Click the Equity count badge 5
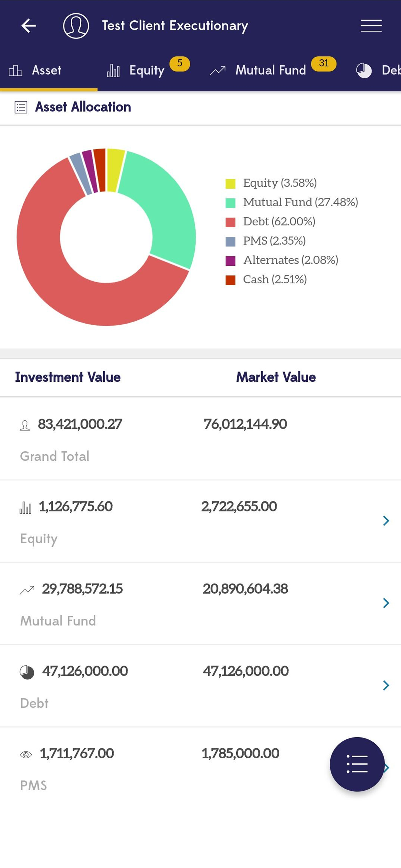Viewport: 401px width, 868px height. [180, 63]
